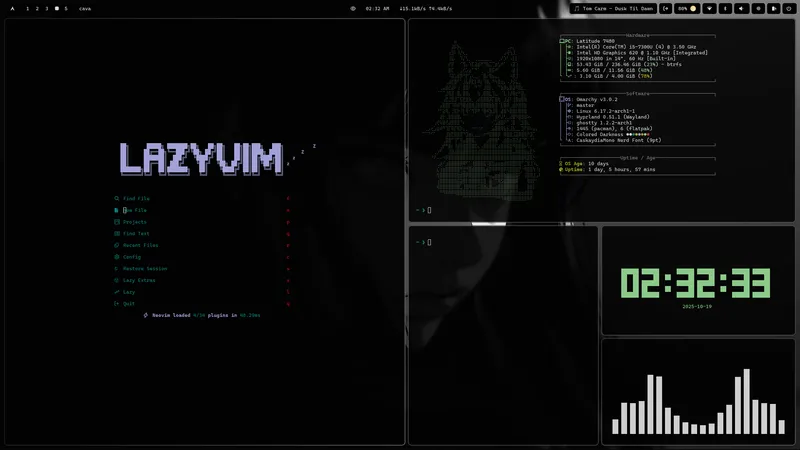Click the battery 80% indicator
The image size is (800, 450).
(687, 9)
